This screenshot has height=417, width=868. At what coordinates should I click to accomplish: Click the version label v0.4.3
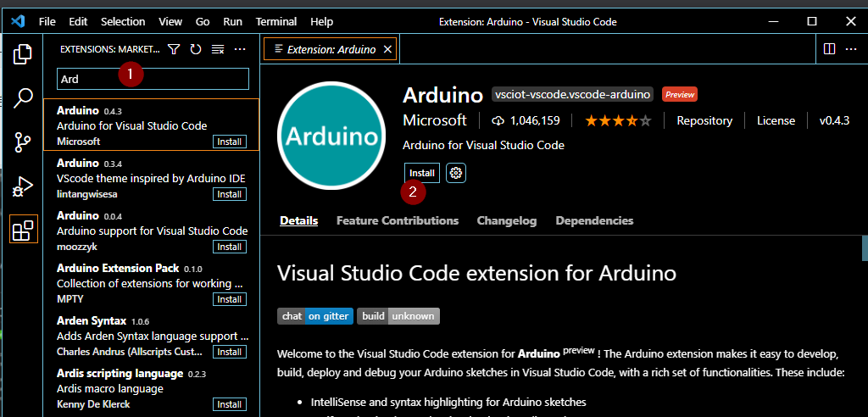(834, 120)
